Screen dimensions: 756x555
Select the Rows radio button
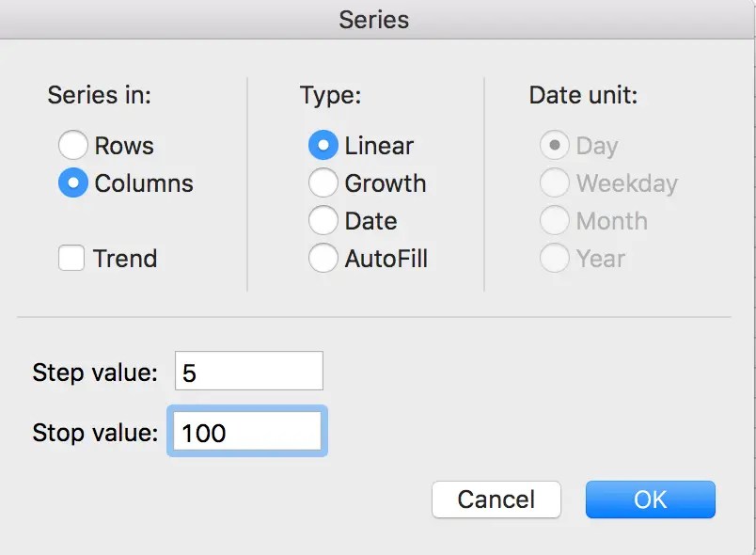pyautogui.click(x=73, y=146)
